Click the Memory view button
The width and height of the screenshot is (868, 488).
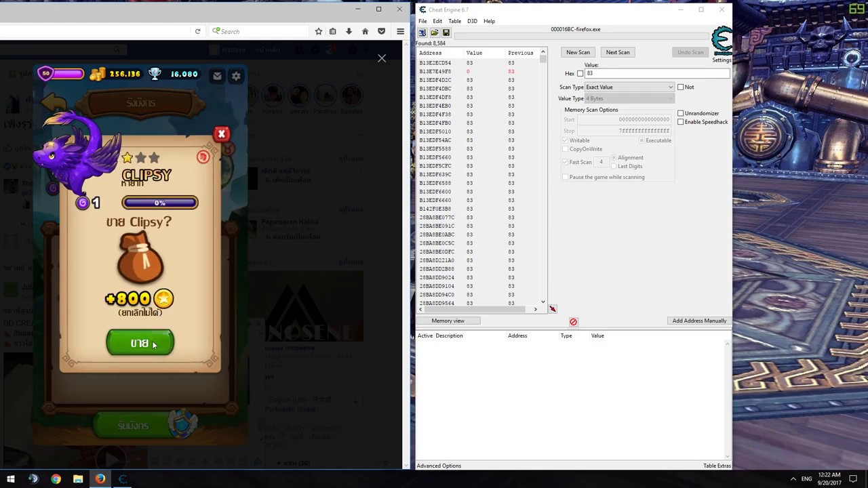[x=448, y=321]
